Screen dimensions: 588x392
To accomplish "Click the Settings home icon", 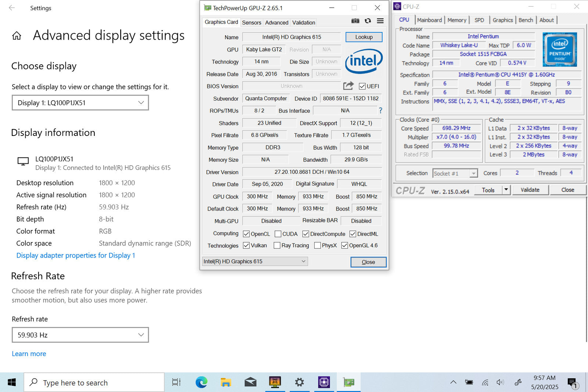I will [17, 36].
